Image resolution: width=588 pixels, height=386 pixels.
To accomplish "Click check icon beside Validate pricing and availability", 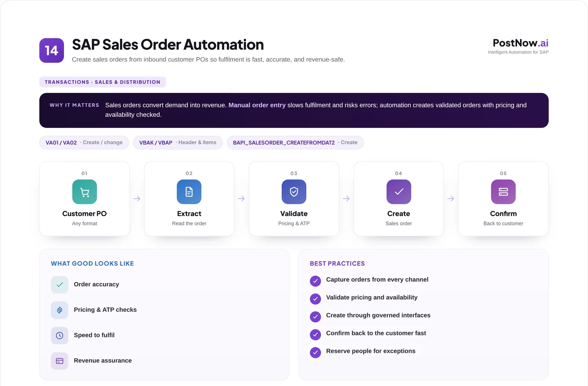I will 315,299.
